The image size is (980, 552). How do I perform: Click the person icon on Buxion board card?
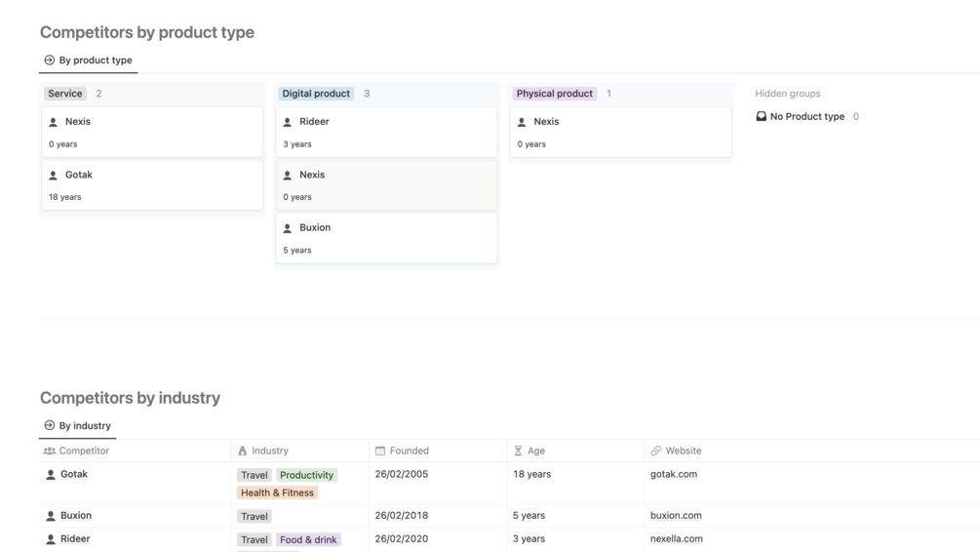pyautogui.click(x=288, y=228)
